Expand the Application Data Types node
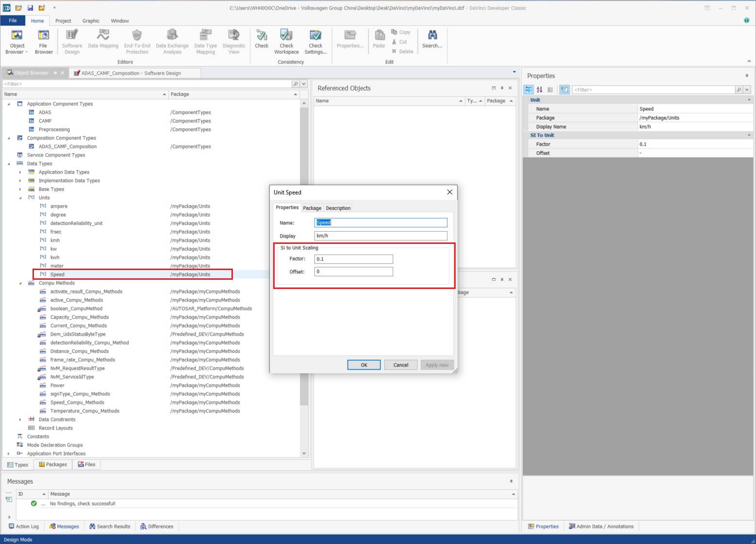The width and height of the screenshot is (756, 544). (20, 172)
